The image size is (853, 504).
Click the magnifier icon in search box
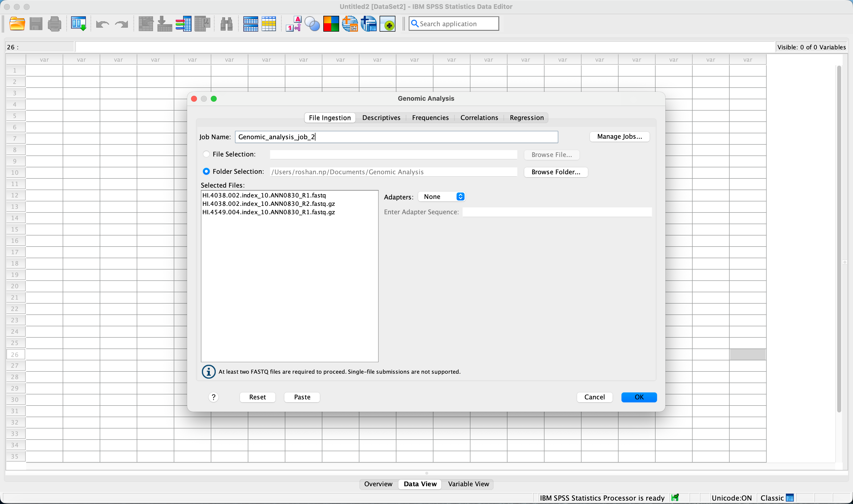(415, 24)
